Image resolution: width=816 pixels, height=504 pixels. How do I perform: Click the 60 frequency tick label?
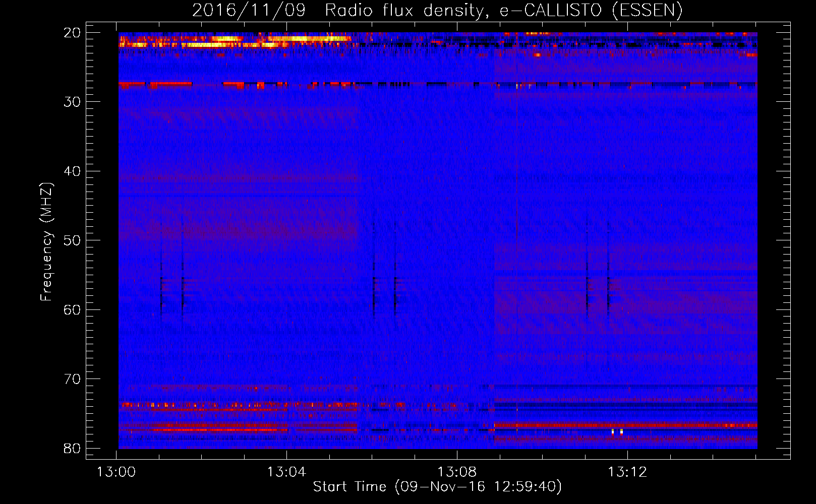coord(72,310)
